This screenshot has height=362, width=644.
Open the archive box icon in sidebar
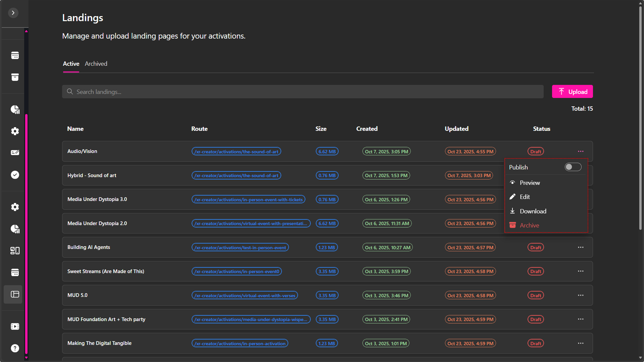click(15, 77)
